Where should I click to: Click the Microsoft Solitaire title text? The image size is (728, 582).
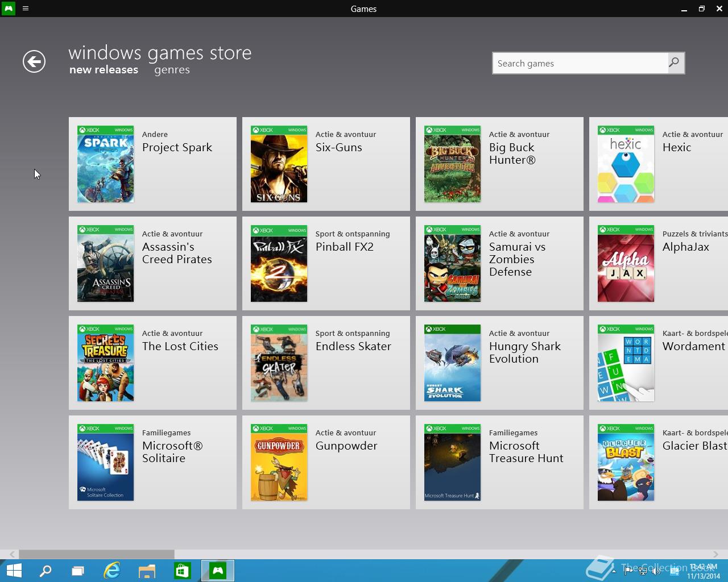pos(172,452)
